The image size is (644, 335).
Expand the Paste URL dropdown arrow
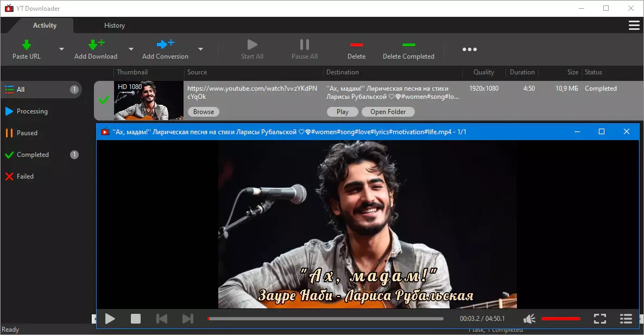click(x=61, y=49)
